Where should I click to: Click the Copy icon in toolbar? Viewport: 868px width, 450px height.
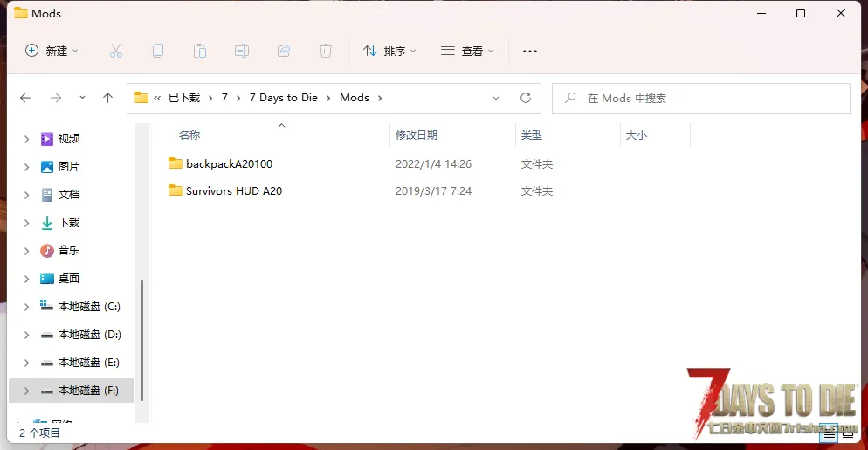[x=158, y=51]
